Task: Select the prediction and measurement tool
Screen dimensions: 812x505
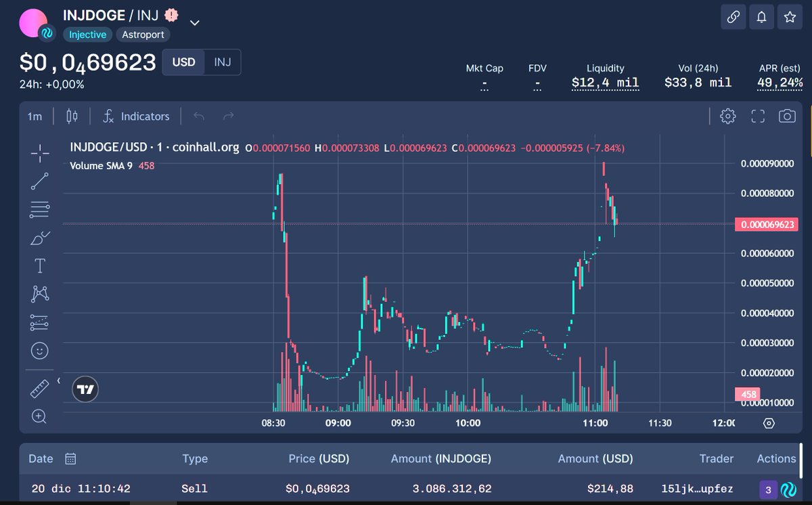Action: click(40, 323)
